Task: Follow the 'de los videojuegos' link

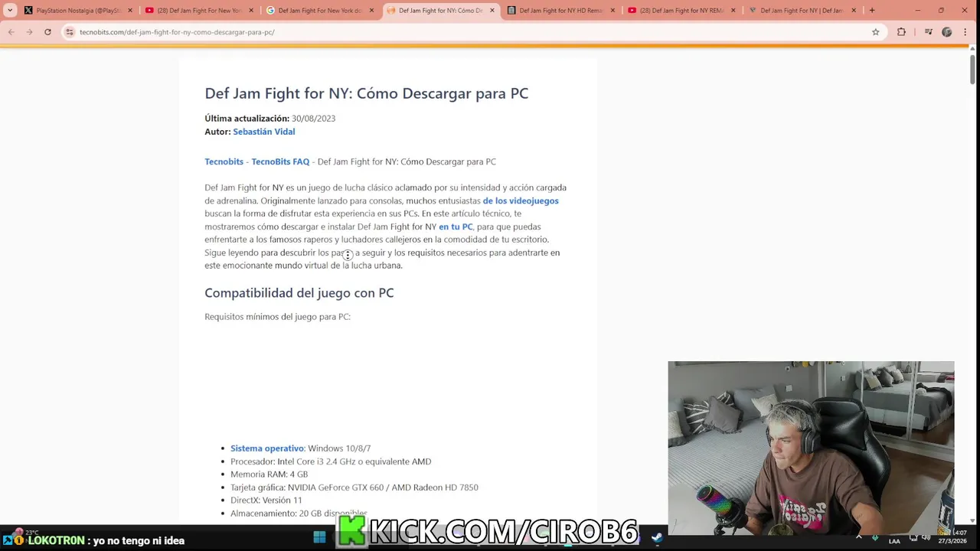Action: [521, 201]
